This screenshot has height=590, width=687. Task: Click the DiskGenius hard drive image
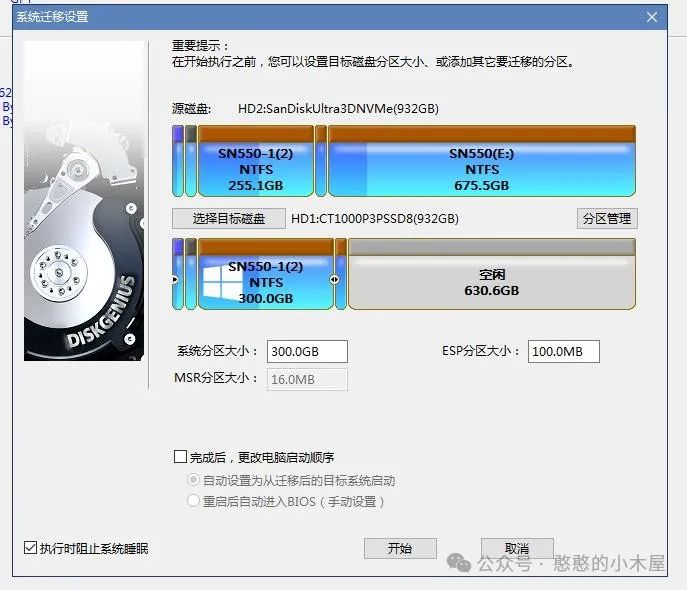pyautogui.click(x=84, y=201)
